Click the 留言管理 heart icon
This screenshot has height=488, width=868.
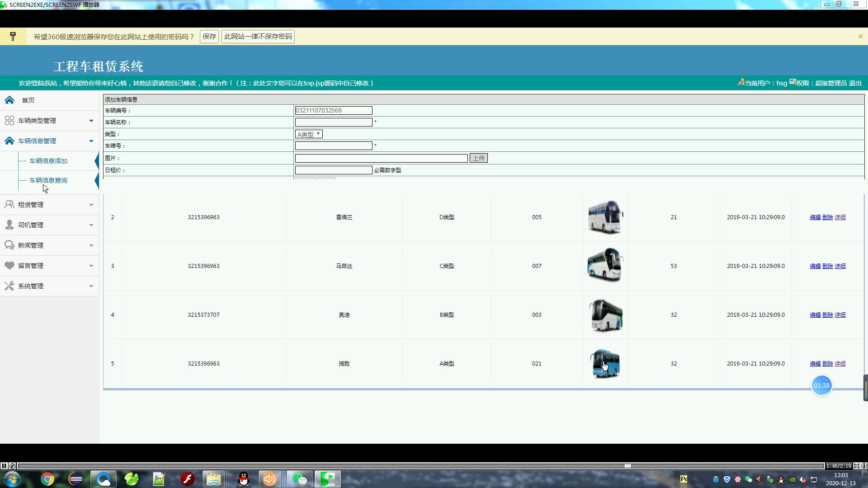tap(9, 265)
